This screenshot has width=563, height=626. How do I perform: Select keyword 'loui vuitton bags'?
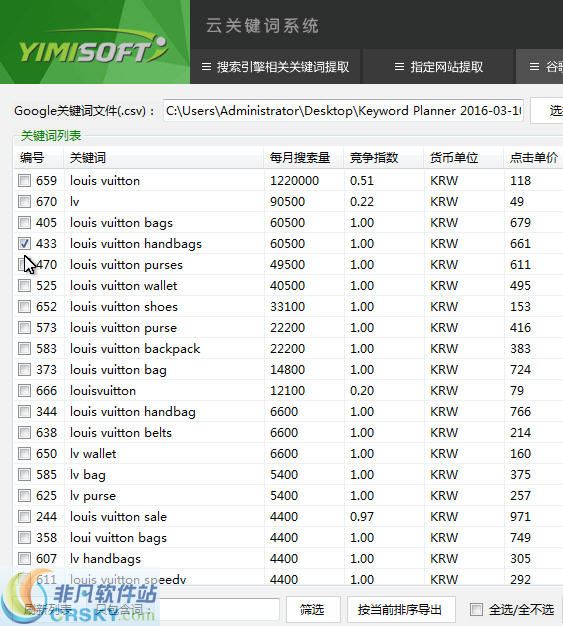(x=118, y=537)
